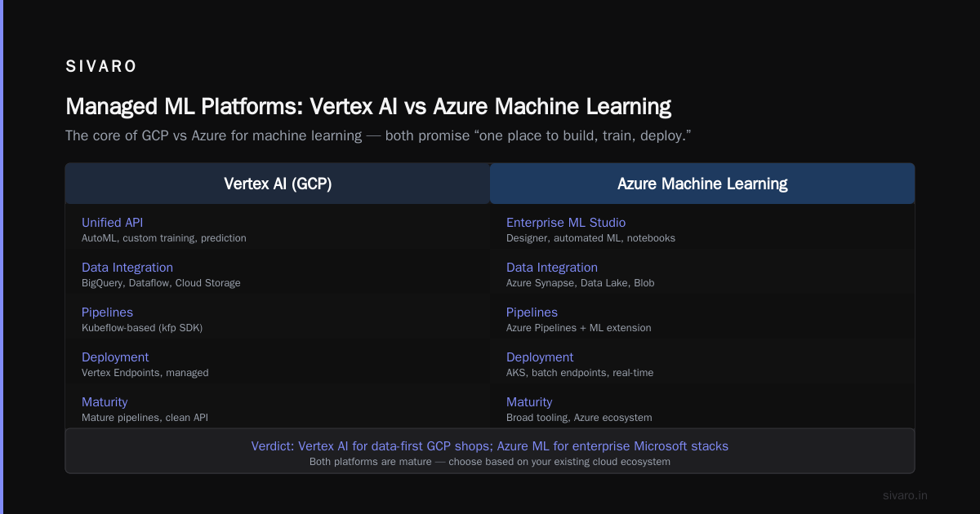Click 'Pipelines' heading in Vertex AI column

coord(107,312)
